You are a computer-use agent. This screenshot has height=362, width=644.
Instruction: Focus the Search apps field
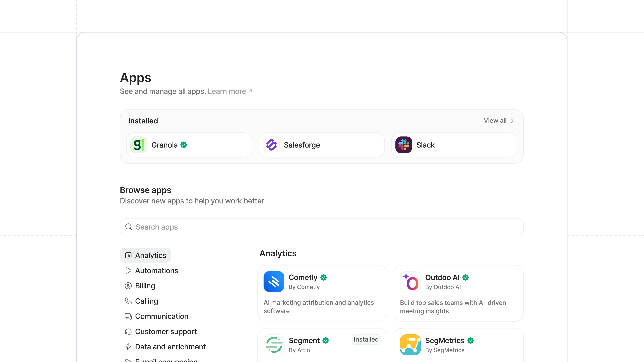coord(325,227)
